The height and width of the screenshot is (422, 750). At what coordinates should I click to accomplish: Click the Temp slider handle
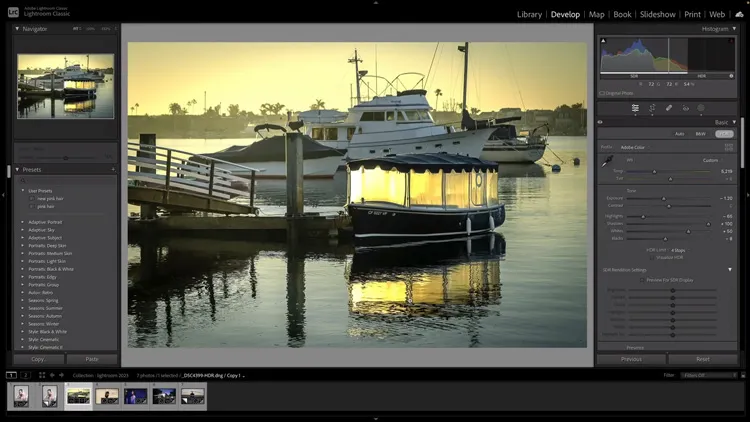pos(654,171)
